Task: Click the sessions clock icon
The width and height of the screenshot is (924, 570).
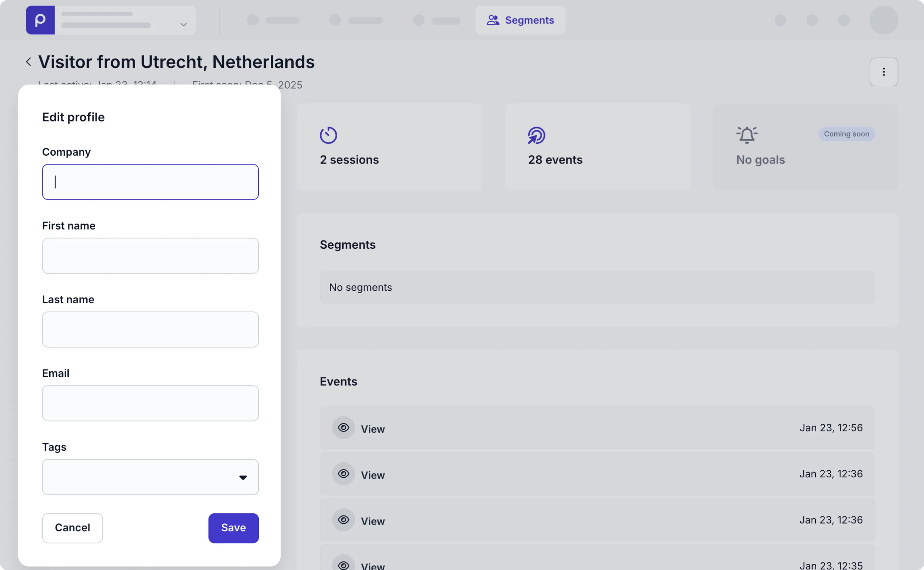Action: pyautogui.click(x=328, y=135)
